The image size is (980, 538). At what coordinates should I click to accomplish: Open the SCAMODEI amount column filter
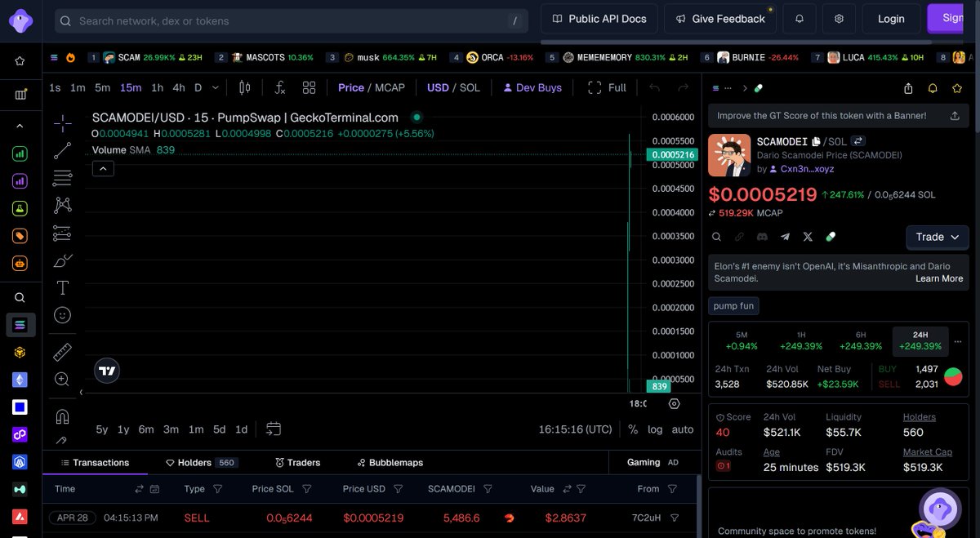488,489
